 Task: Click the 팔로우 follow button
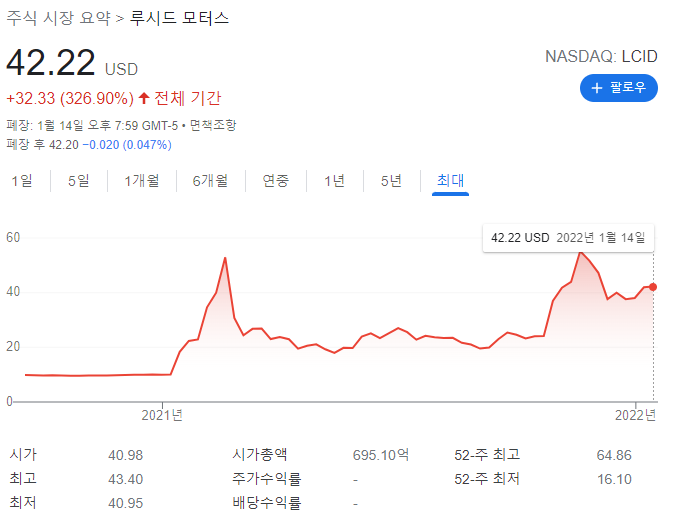click(618, 88)
